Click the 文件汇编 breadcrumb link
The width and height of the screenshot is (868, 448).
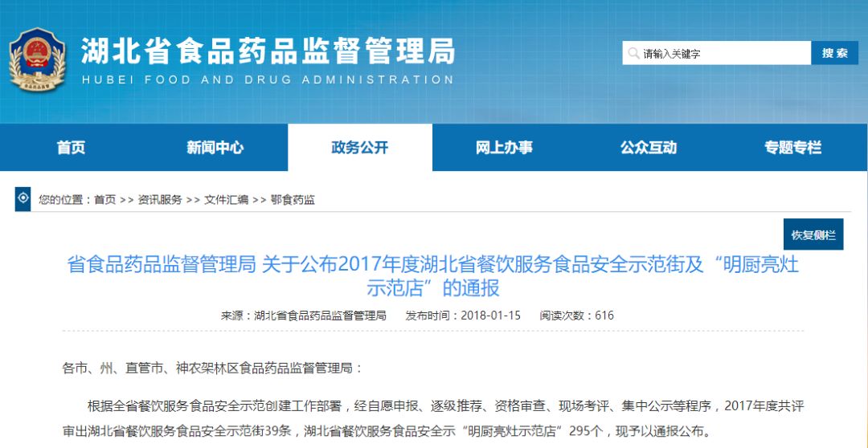[x=227, y=200]
